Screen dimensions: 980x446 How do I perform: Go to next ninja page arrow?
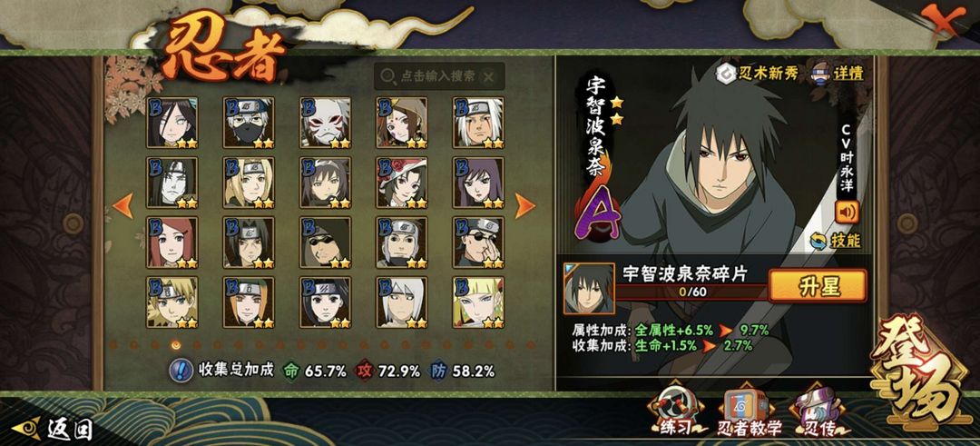pos(524,206)
